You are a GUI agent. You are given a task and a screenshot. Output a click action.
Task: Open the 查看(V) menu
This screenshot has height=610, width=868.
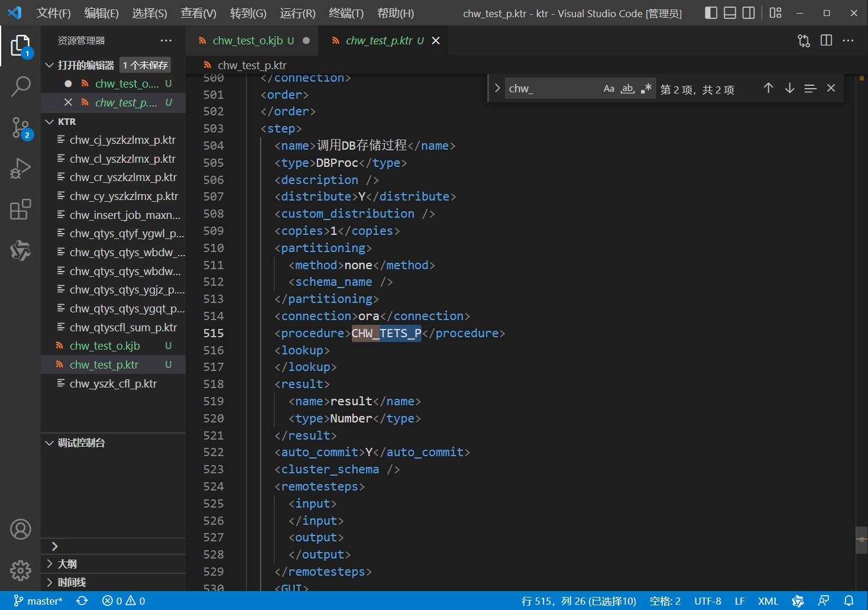point(198,13)
